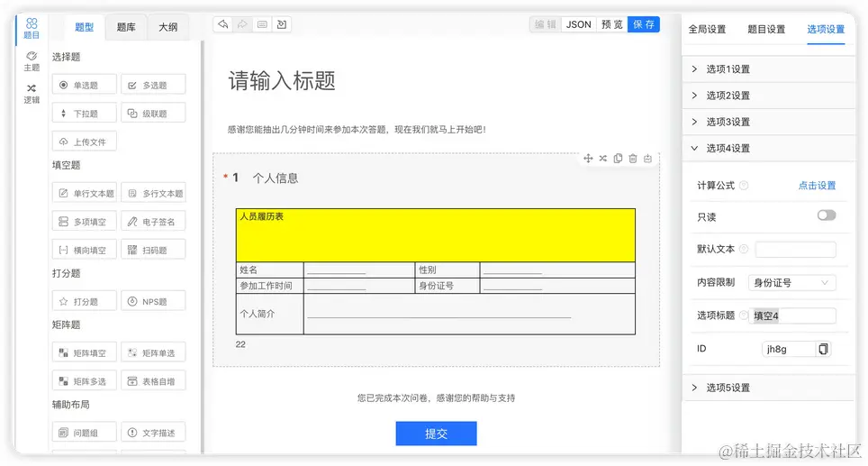
Task: Switch to 全局设置 tab
Action: [x=707, y=29]
